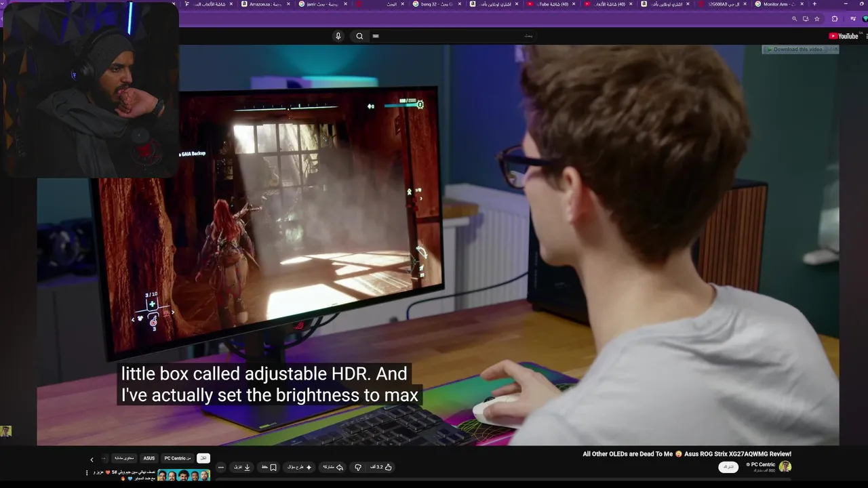The width and height of the screenshot is (868, 488).
Task: Click the media control icon in toolbar
Action: tap(854, 19)
